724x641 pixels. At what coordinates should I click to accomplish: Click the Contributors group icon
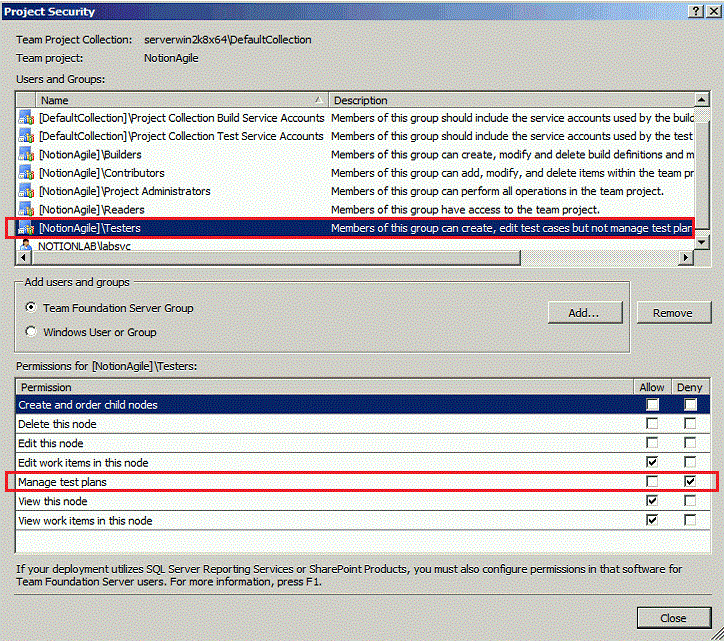pyautogui.click(x=26, y=173)
